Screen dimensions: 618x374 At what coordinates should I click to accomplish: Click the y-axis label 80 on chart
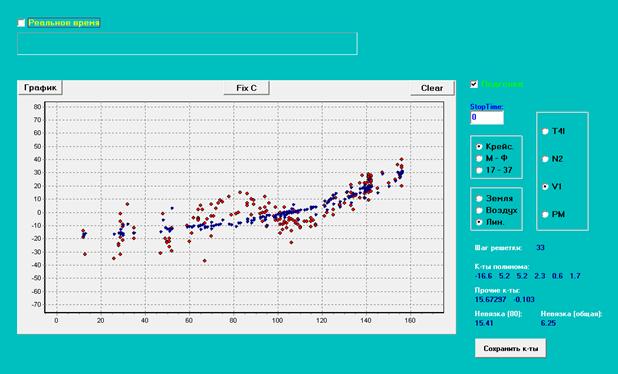click(x=37, y=107)
